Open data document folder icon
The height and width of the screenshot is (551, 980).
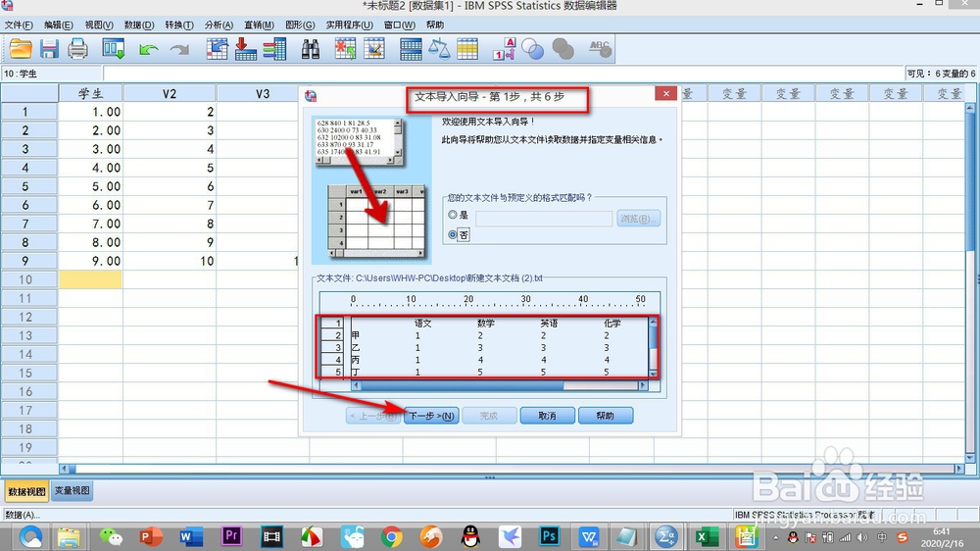click(x=20, y=49)
